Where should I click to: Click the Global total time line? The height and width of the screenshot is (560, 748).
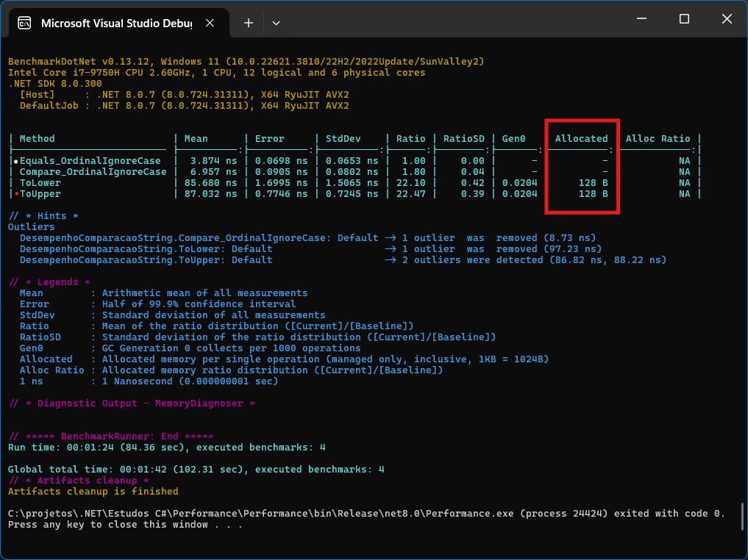tap(196, 469)
